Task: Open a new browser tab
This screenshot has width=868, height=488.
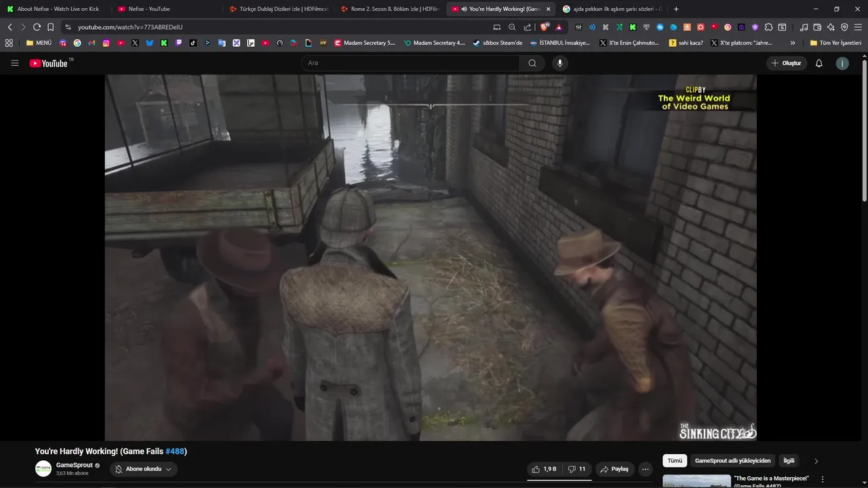Action: pos(676,9)
